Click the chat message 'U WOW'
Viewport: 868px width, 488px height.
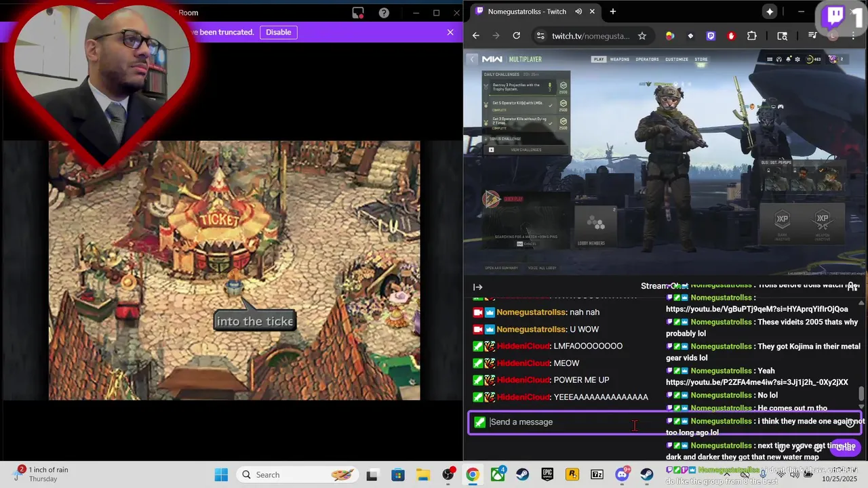(x=584, y=329)
